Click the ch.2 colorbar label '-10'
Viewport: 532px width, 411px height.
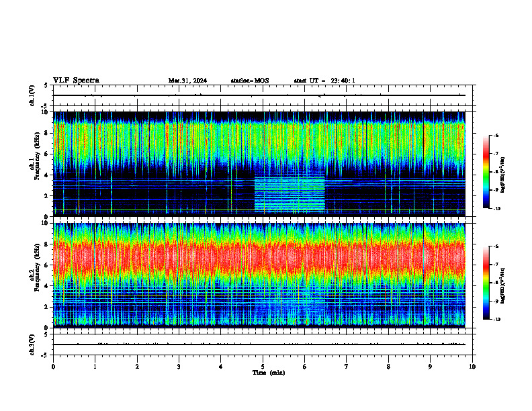[x=496, y=320]
